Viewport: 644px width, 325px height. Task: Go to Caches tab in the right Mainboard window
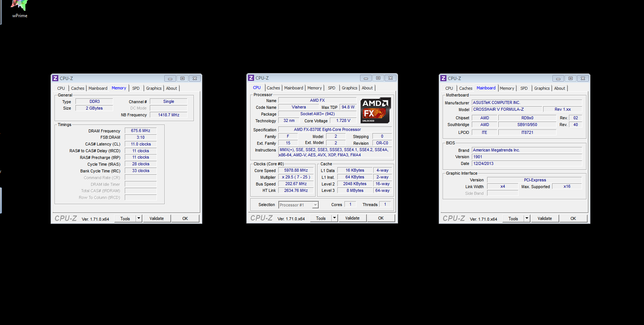coord(466,88)
